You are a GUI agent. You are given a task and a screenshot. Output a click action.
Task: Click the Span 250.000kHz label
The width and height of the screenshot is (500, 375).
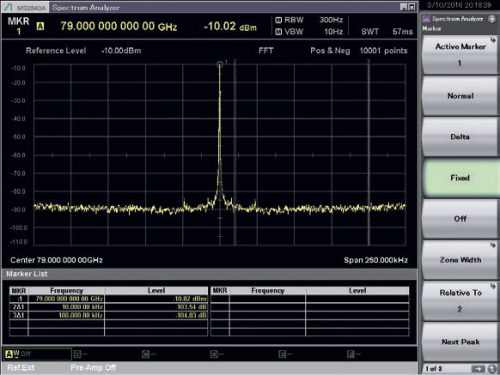pos(376,260)
